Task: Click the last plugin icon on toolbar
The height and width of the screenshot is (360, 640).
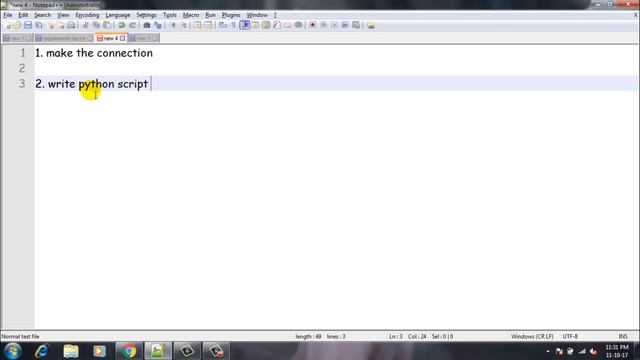Action: pos(371,25)
